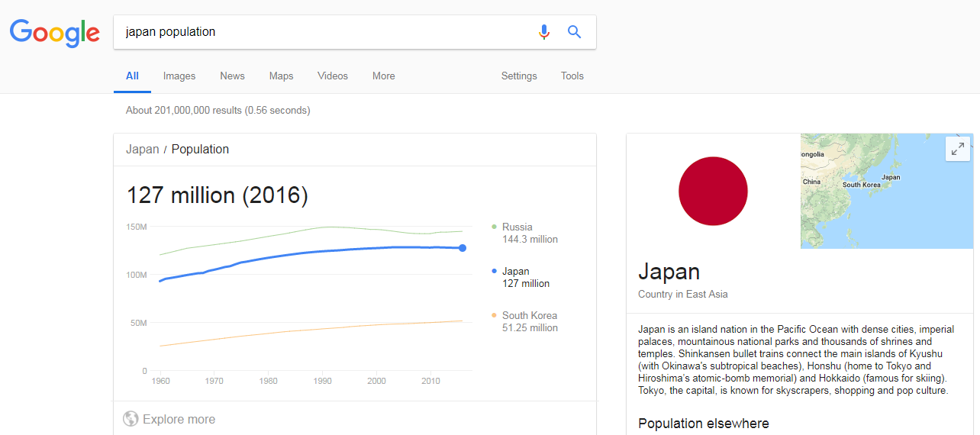Click Country in East Asia subtitle
Screen dimensions: 980x435
[683, 294]
